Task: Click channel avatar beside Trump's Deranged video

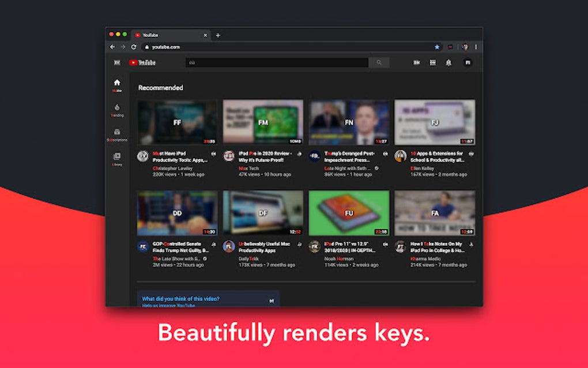Action: [315, 156]
